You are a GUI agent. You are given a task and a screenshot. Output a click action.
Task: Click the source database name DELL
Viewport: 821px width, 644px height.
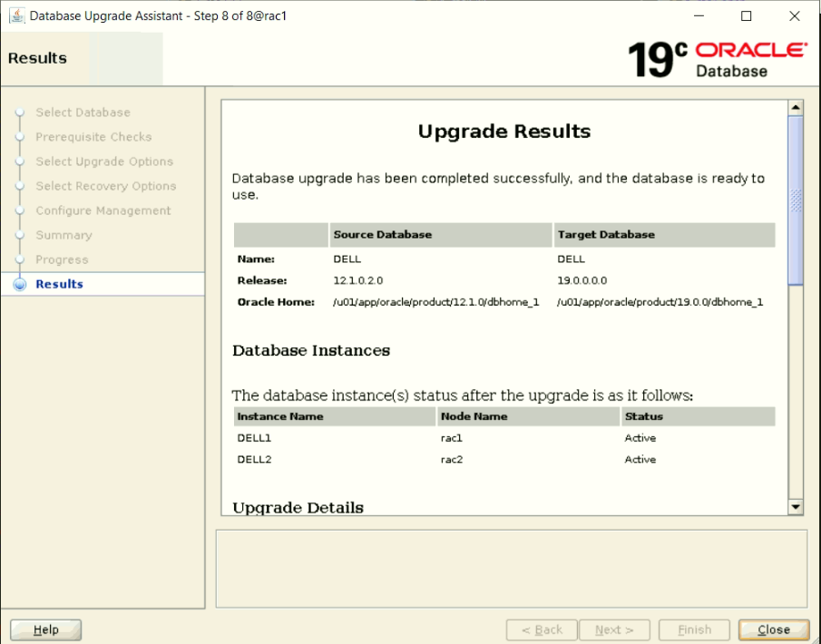coord(347,259)
